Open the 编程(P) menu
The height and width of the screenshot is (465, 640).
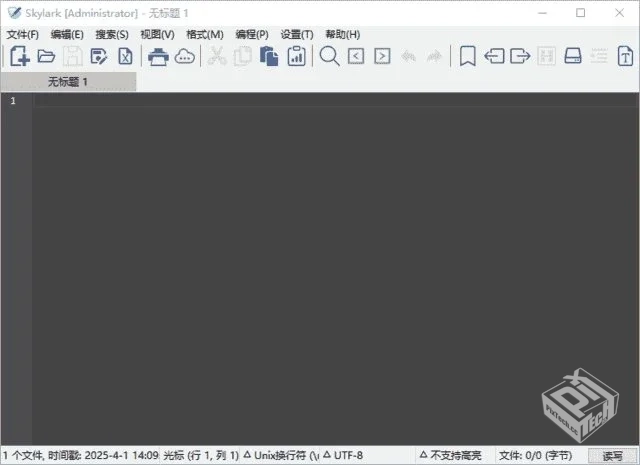click(x=252, y=35)
